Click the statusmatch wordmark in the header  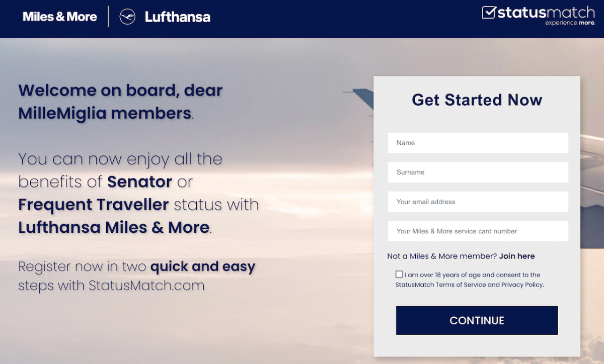[x=546, y=12]
